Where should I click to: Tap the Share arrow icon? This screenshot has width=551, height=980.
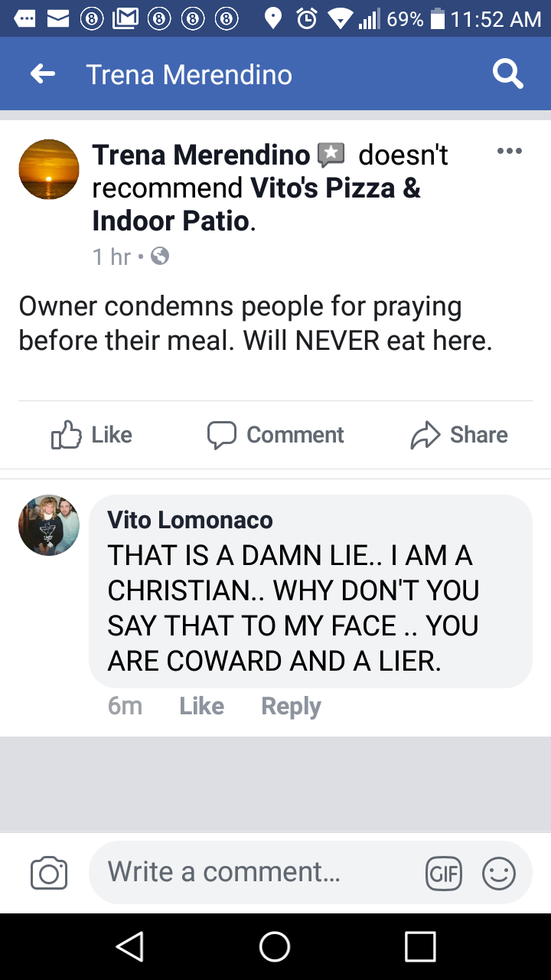pos(425,435)
